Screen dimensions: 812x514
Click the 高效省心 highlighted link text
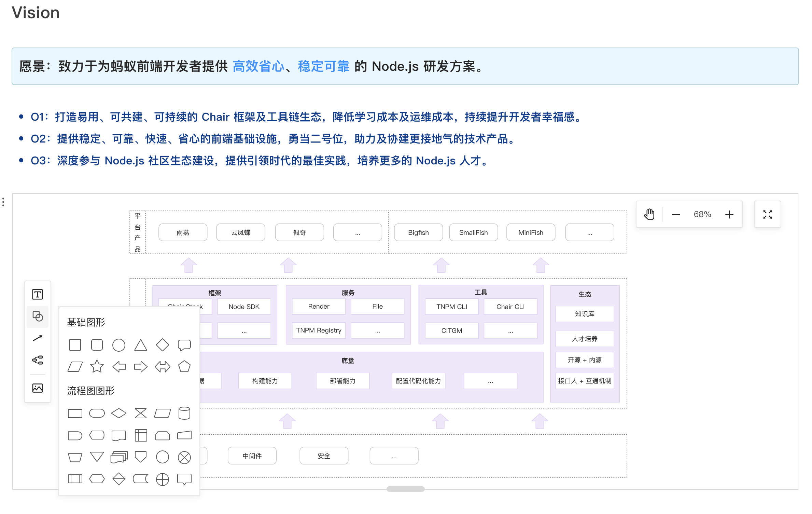258,66
